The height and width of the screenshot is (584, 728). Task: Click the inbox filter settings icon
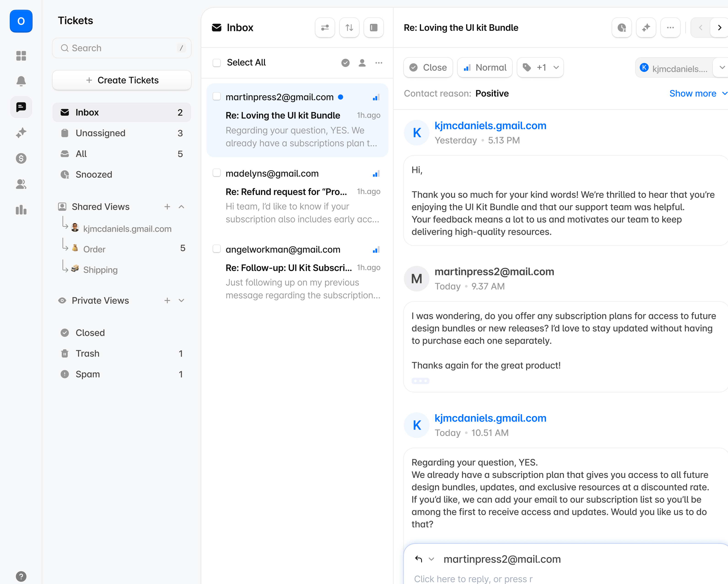pyautogui.click(x=324, y=28)
